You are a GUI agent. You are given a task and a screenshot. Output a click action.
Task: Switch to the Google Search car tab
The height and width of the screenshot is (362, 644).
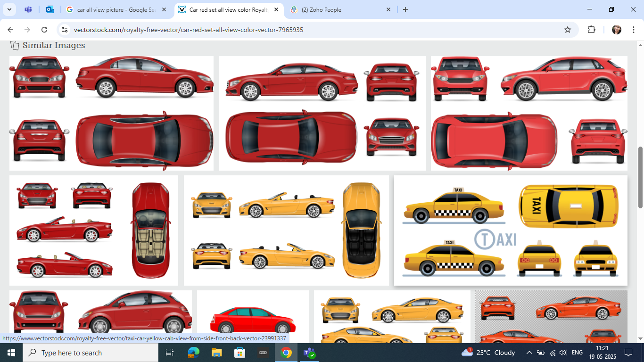pyautogui.click(x=116, y=9)
